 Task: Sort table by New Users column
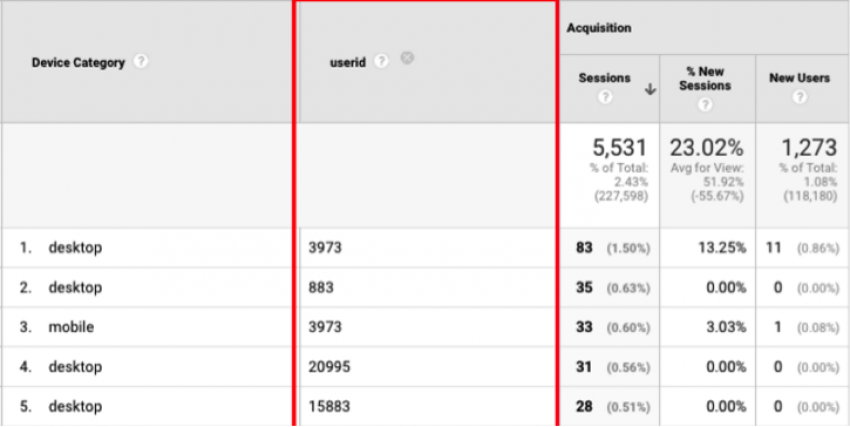click(799, 78)
